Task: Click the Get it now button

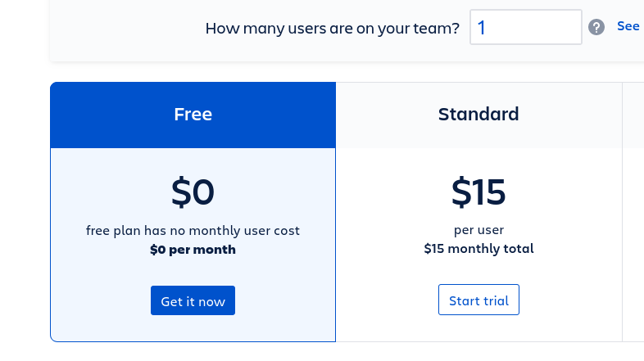Action: pyautogui.click(x=193, y=300)
